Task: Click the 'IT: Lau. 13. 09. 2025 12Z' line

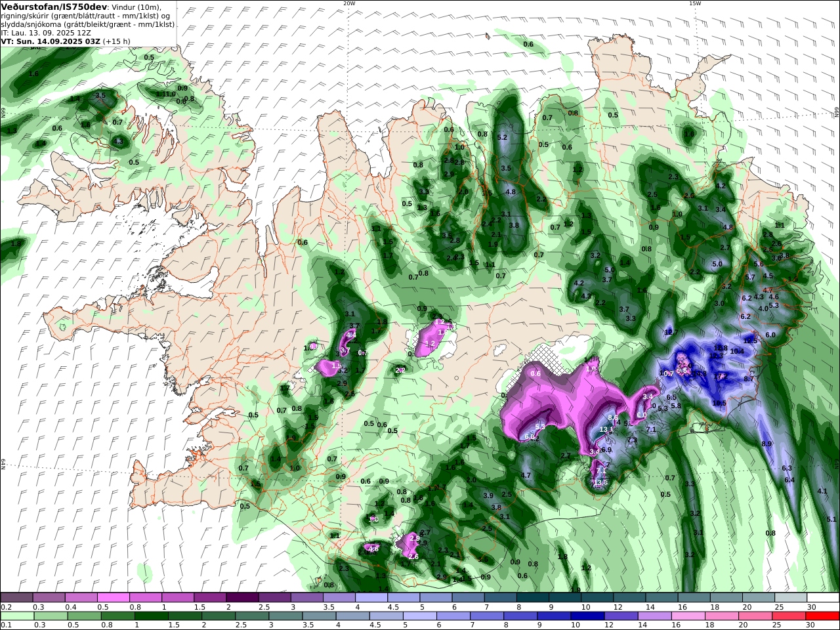Action: (x=46, y=32)
